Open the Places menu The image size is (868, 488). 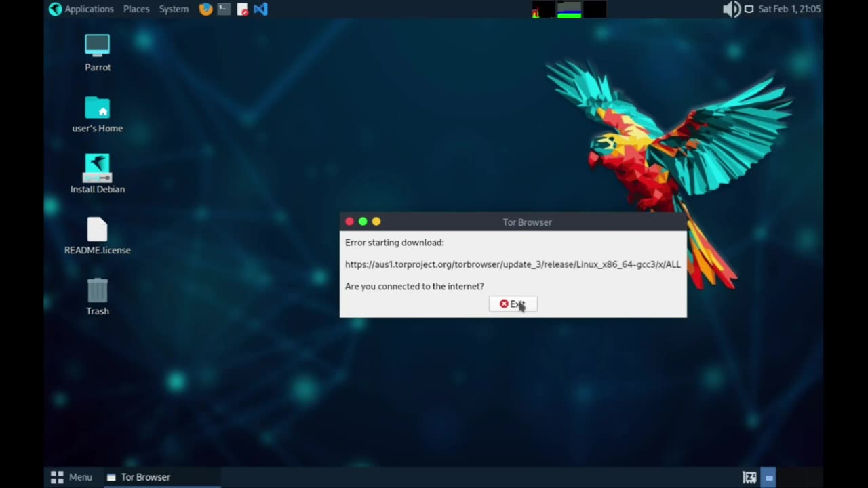[136, 9]
